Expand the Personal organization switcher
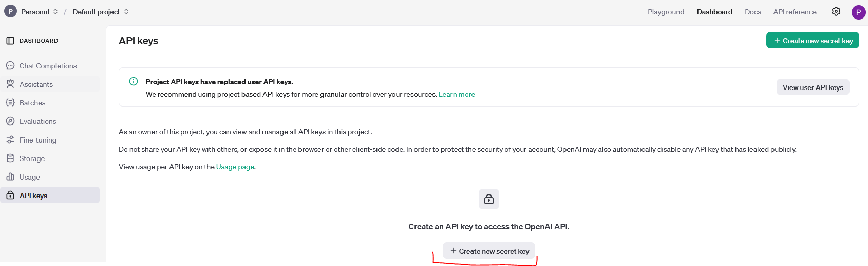This screenshot has height=266, width=868. tap(31, 12)
